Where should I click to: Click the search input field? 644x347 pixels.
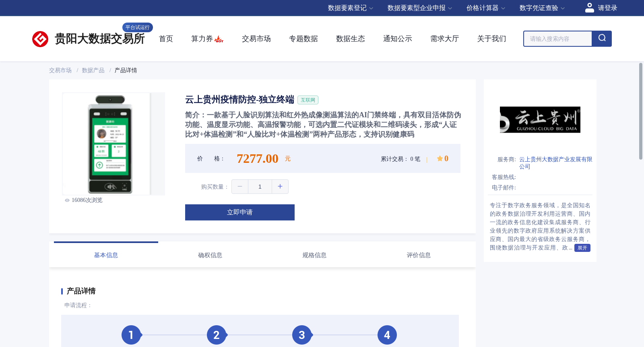tap(558, 39)
